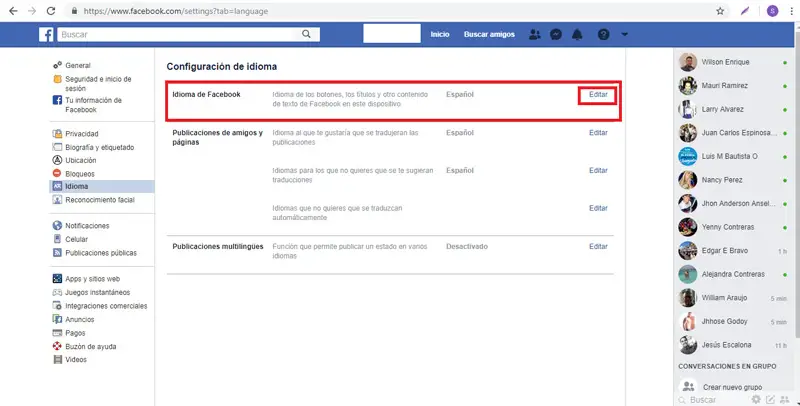Open notifications bell icon
Image resolution: width=800 pixels, height=406 pixels.
[577, 34]
